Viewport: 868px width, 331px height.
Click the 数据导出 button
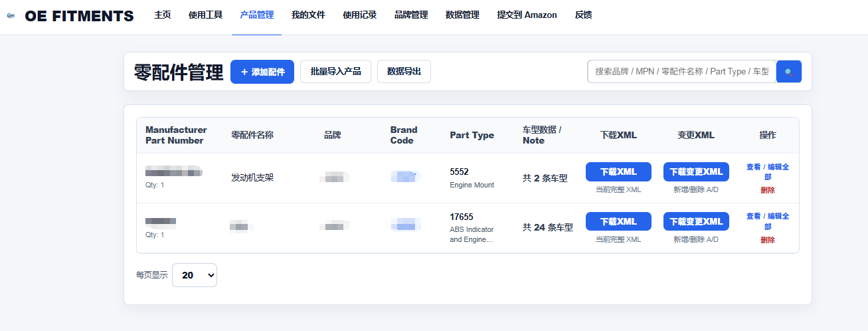[x=404, y=71]
